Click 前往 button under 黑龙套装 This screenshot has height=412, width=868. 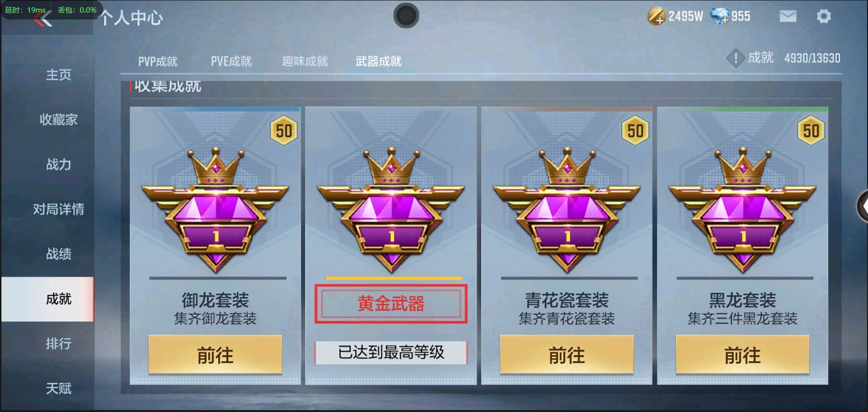tap(742, 355)
